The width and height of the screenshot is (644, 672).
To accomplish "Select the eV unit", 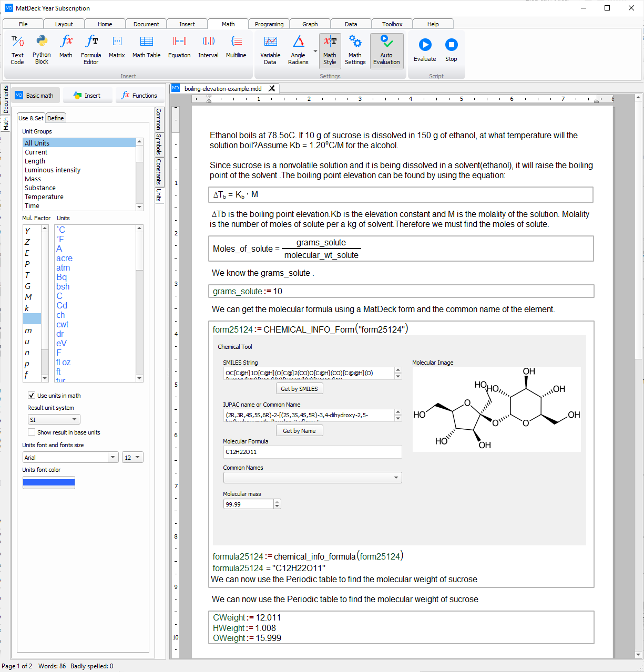I will pos(62,343).
